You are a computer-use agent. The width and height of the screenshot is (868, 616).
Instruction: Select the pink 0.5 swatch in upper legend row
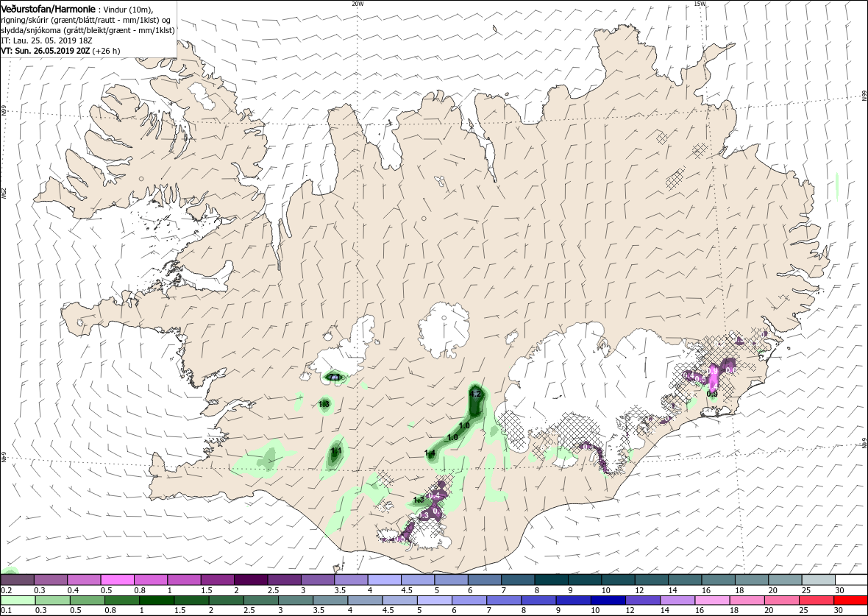click(x=118, y=580)
